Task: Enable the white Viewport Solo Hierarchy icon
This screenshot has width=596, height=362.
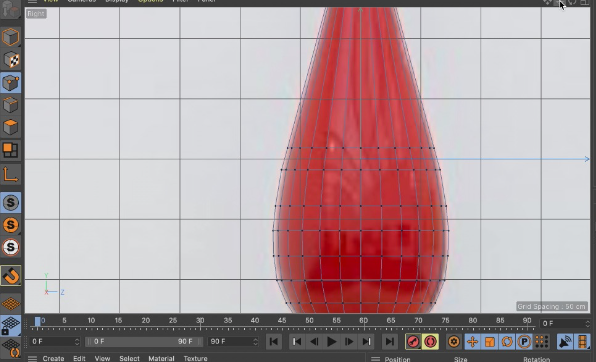Action: [11, 247]
